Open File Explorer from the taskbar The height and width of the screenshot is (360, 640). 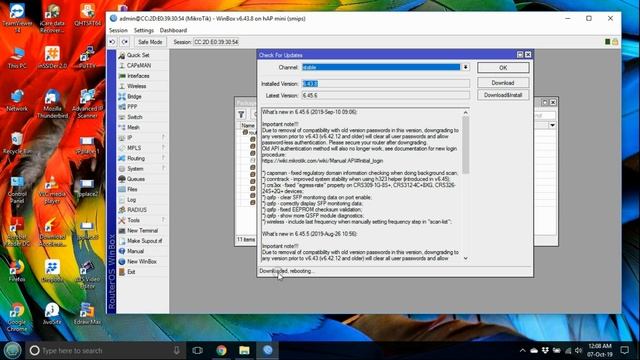(x=244, y=350)
